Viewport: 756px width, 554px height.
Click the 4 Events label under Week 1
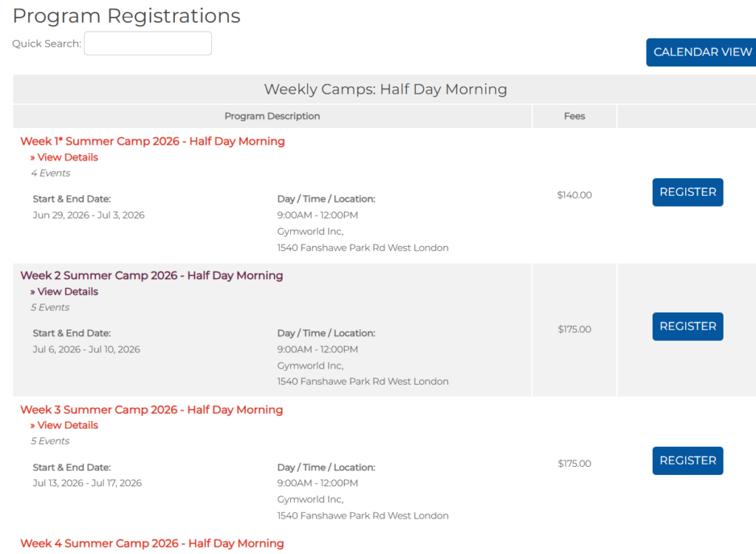pos(50,174)
